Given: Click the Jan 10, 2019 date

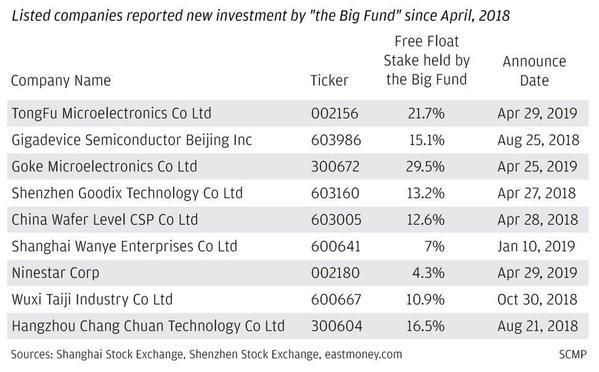Looking at the screenshot, I should [536, 246].
